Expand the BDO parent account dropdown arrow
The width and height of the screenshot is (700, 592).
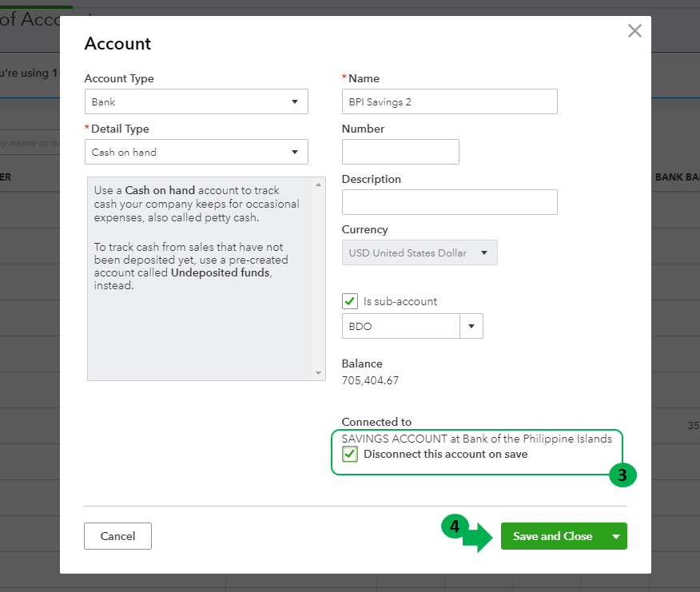[471, 326]
